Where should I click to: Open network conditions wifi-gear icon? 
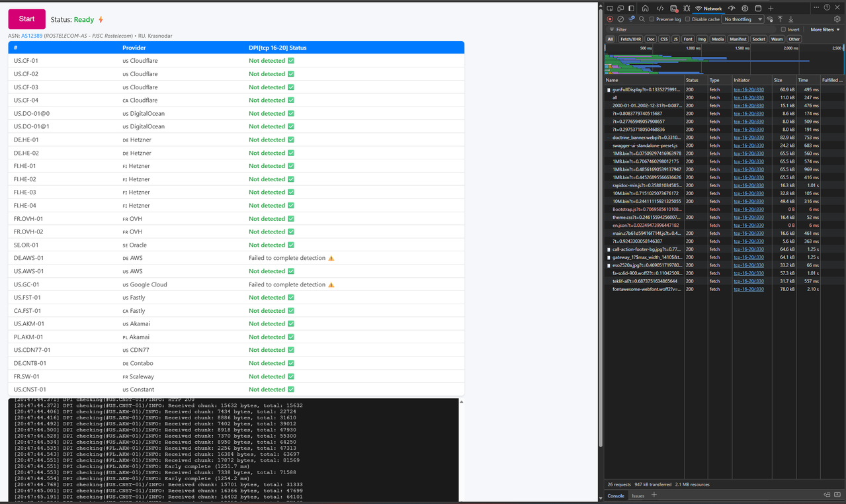point(770,19)
